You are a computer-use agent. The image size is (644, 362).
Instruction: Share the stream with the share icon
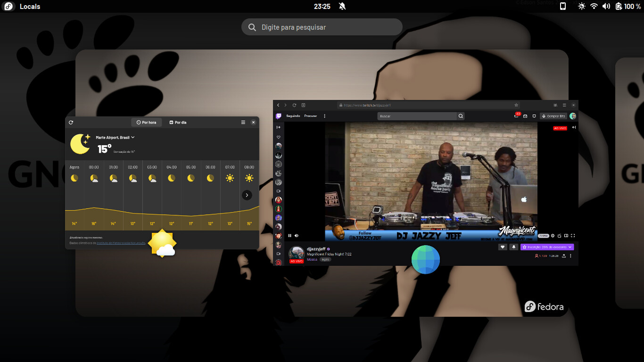point(564,256)
